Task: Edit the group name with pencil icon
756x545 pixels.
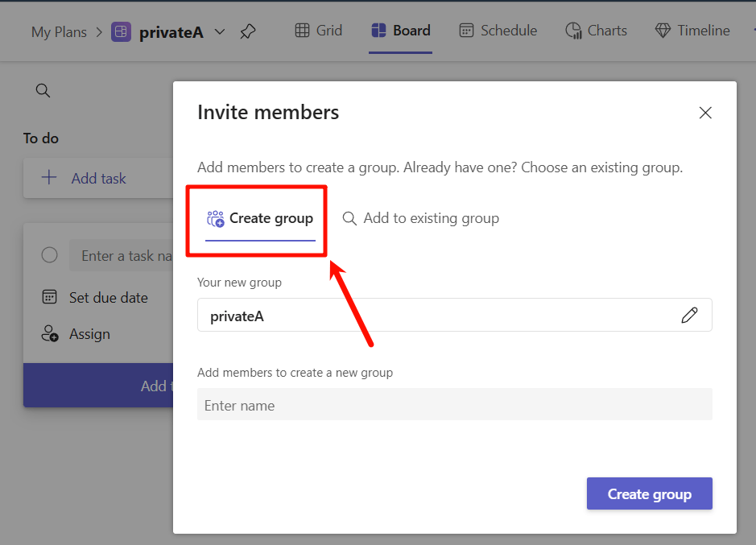Action: point(690,315)
